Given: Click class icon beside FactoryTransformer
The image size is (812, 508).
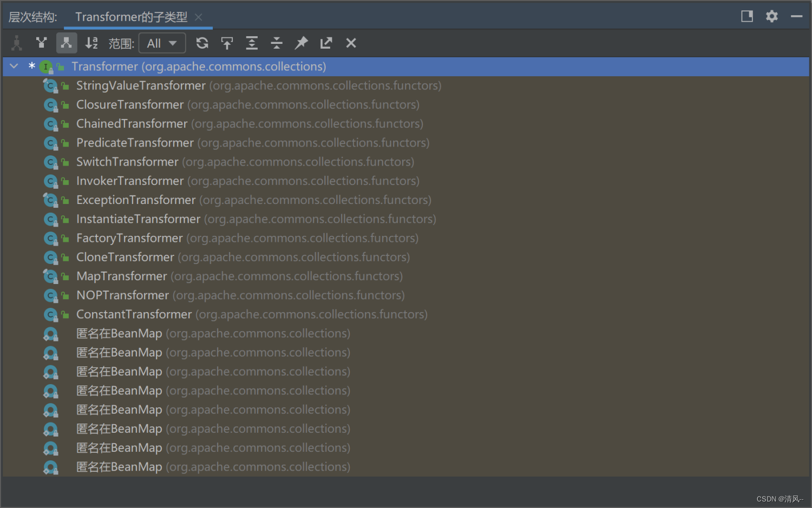Looking at the screenshot, I should pyautogui.click(x=50, y=239).
